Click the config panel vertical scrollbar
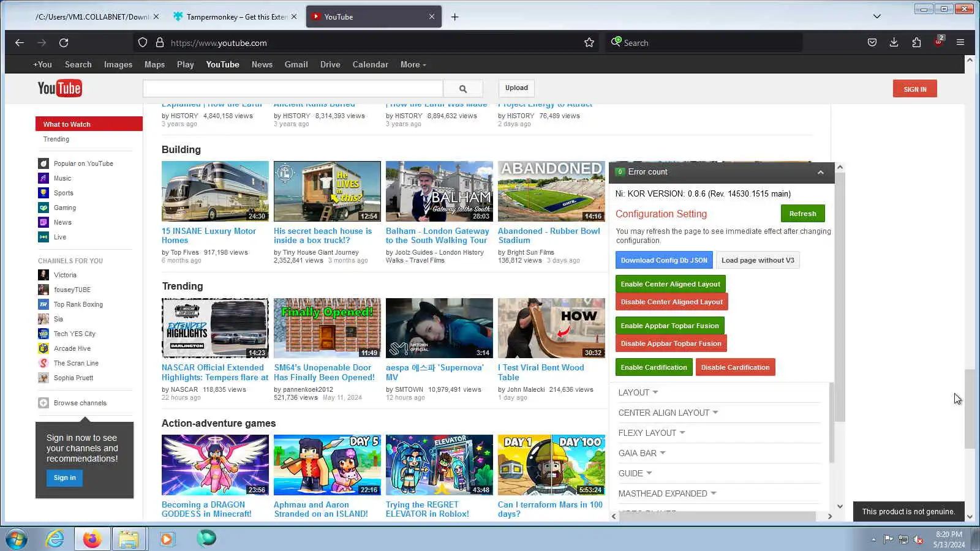 [840, 296]
